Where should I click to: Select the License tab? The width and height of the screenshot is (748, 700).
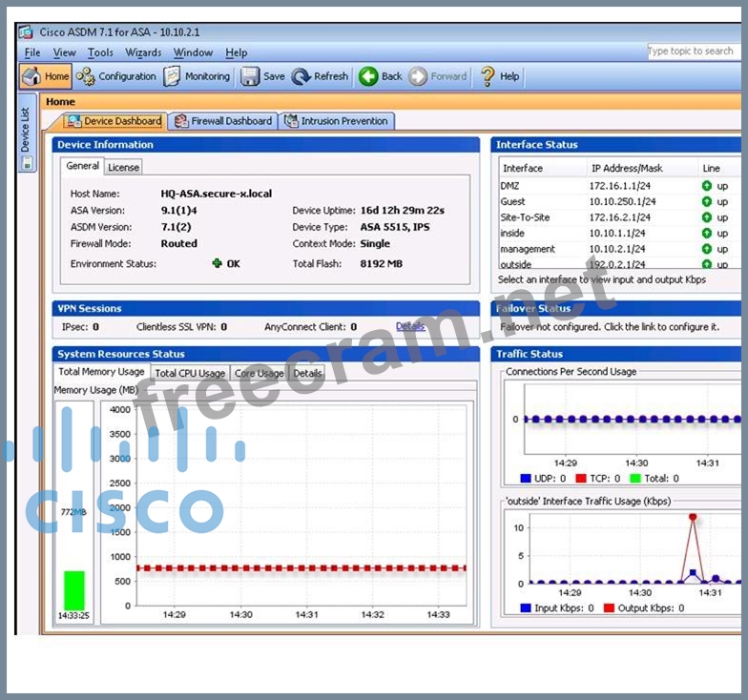123,167
